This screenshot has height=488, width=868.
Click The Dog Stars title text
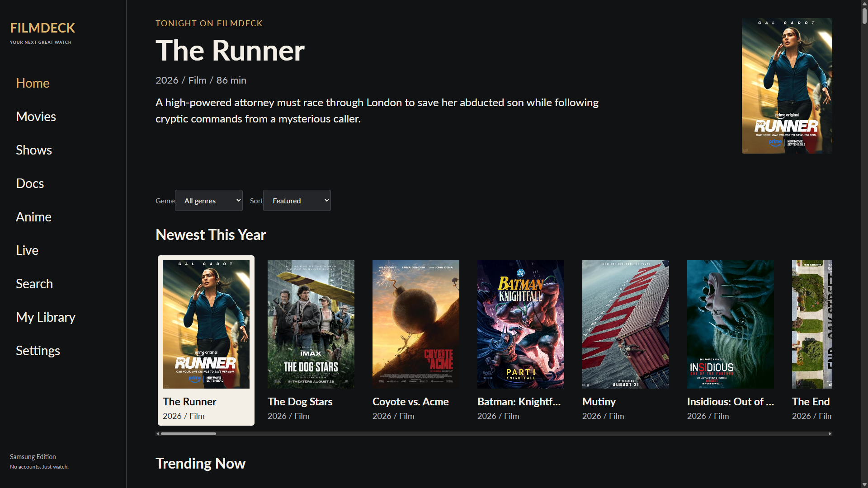coord(300,402)
